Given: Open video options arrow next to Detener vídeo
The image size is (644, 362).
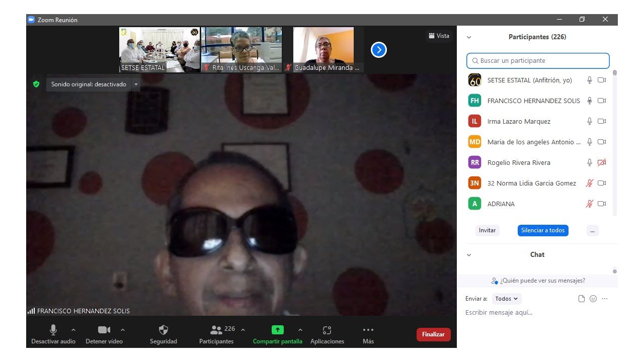Looking at the screenshot, I should (123, 330).
